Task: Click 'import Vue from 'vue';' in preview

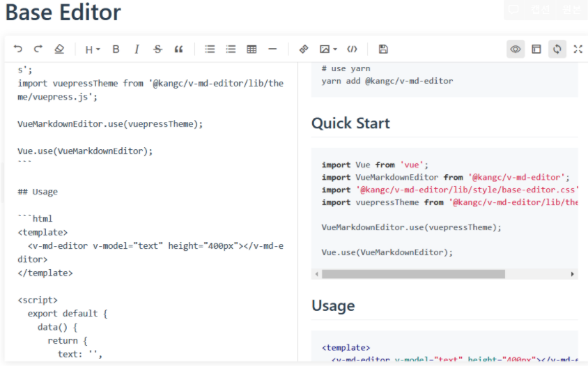Action: [x=375, y=165]
